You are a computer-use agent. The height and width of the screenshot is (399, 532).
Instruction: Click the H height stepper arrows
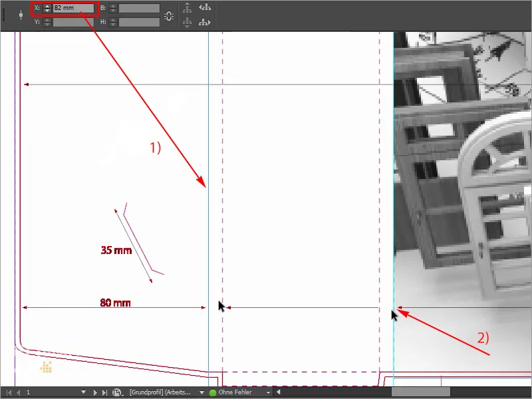pos(113,23)
